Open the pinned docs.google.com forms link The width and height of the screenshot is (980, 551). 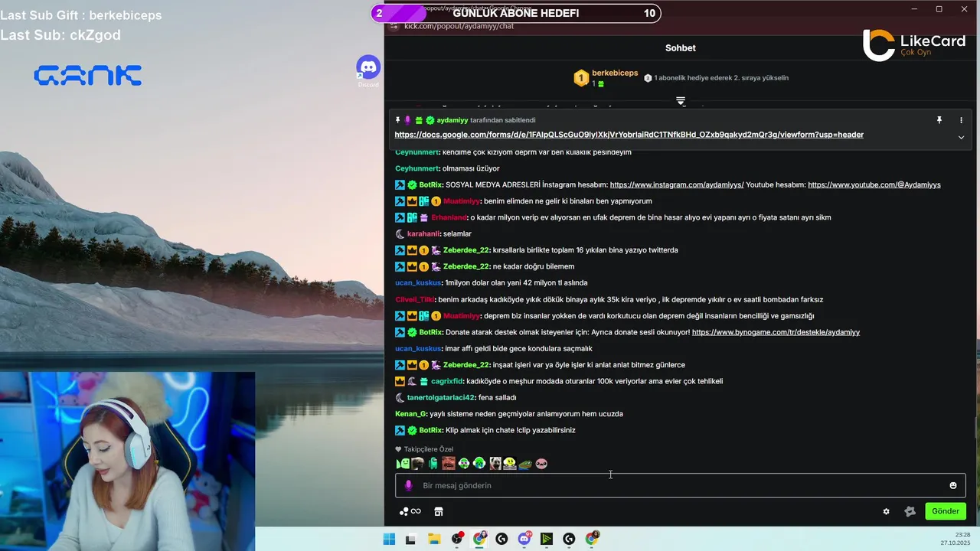[629, 135]
